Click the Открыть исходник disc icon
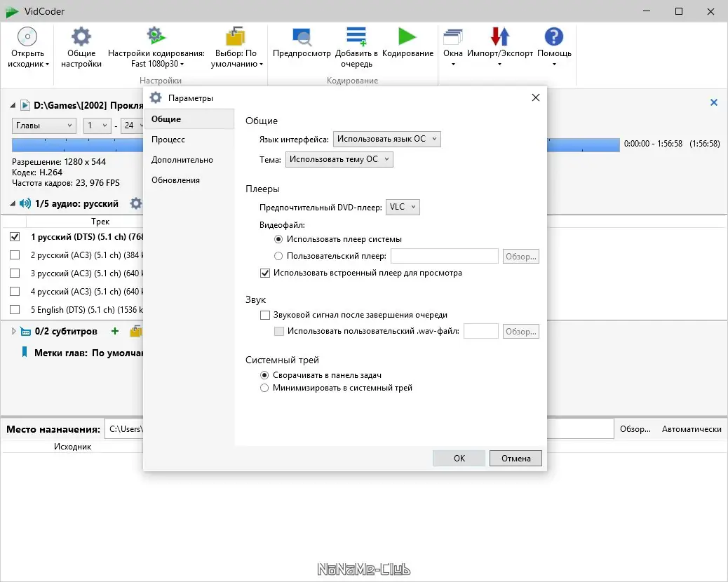728x582 pixels. tap(27, 36)
